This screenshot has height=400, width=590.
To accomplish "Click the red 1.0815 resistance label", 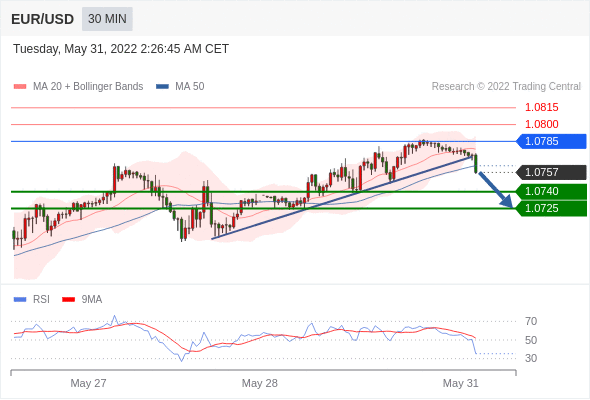I will point(541,108).
